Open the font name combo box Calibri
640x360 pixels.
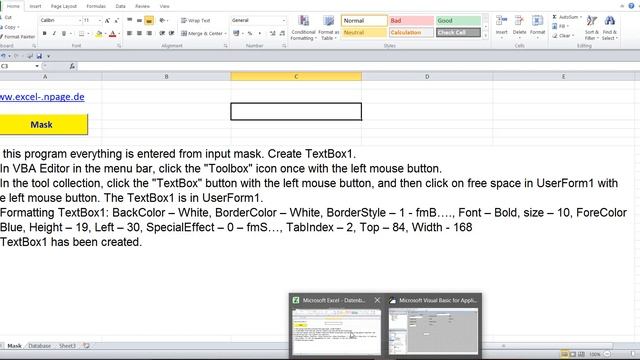tap(60, 20)
